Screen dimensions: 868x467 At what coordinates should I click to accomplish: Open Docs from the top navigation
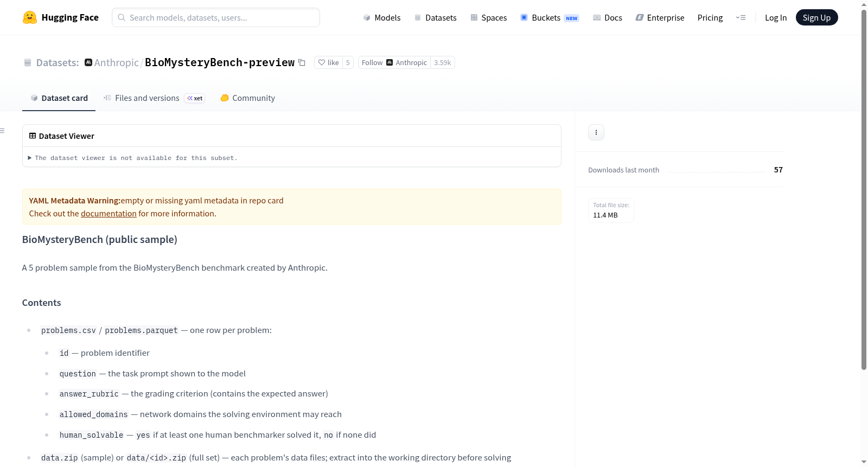coord(608,17)
